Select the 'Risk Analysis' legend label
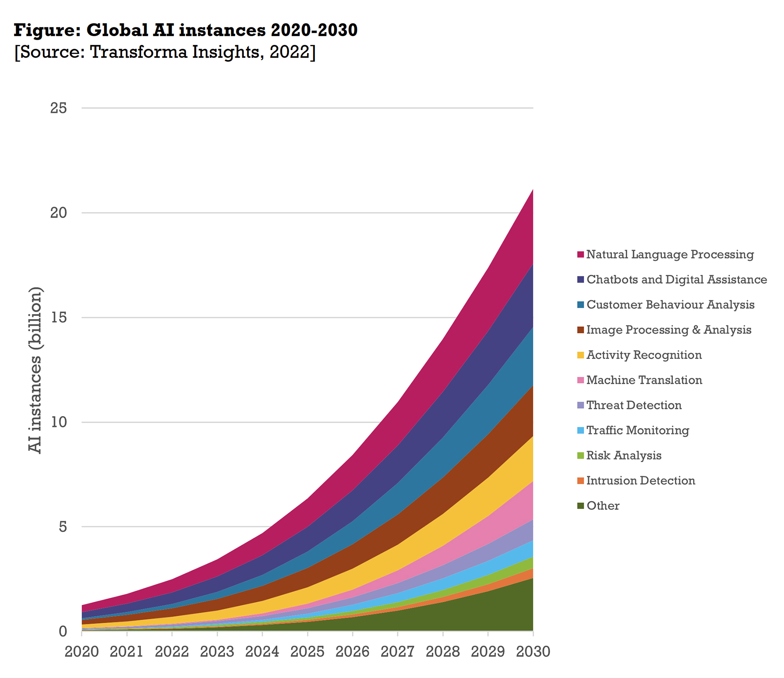This screenshot has width=784, height=678. (x=624, y=456)
